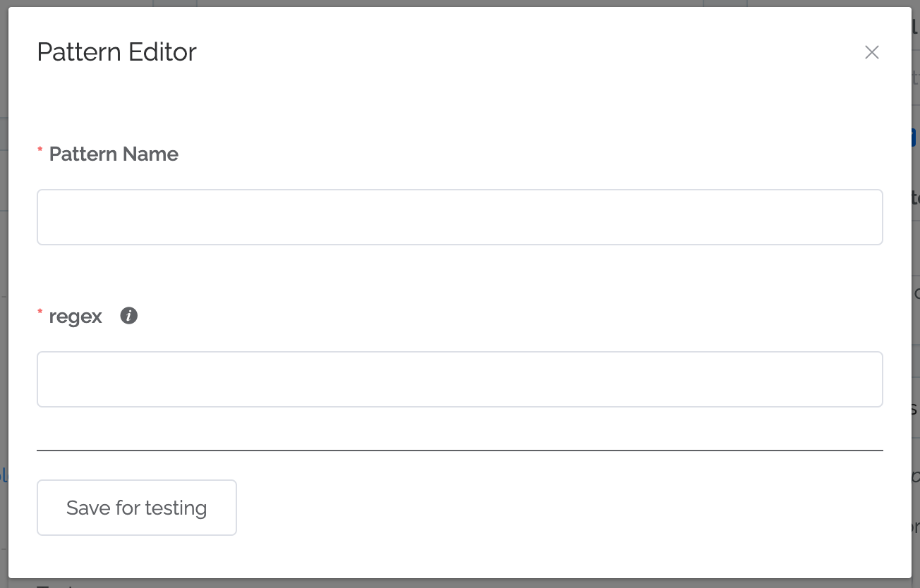This screenshot has height=588, width=920.
Task: Click the horizontal divider above Save for testing
Action: [460, 450]
